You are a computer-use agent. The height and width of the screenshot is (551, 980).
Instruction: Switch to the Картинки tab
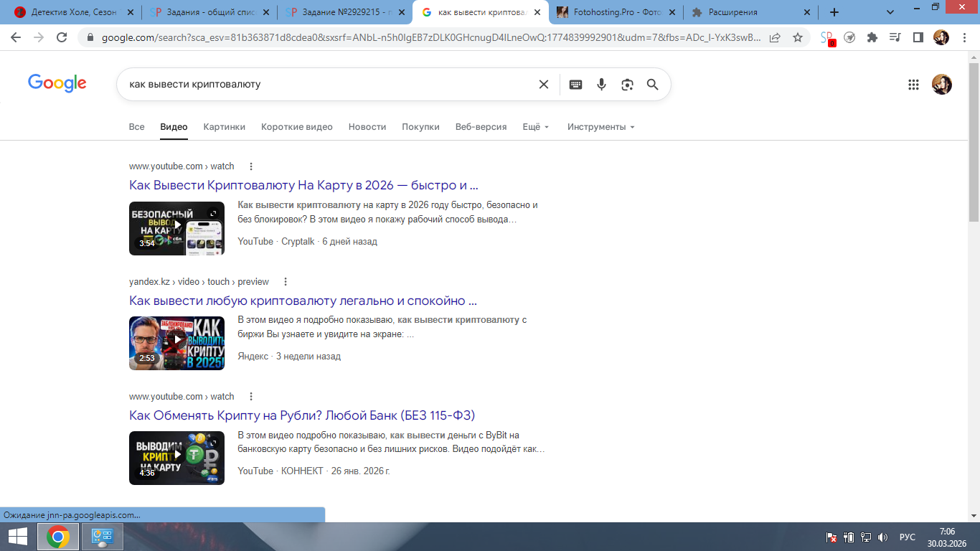pyautogui.click(x=224, y=127)
